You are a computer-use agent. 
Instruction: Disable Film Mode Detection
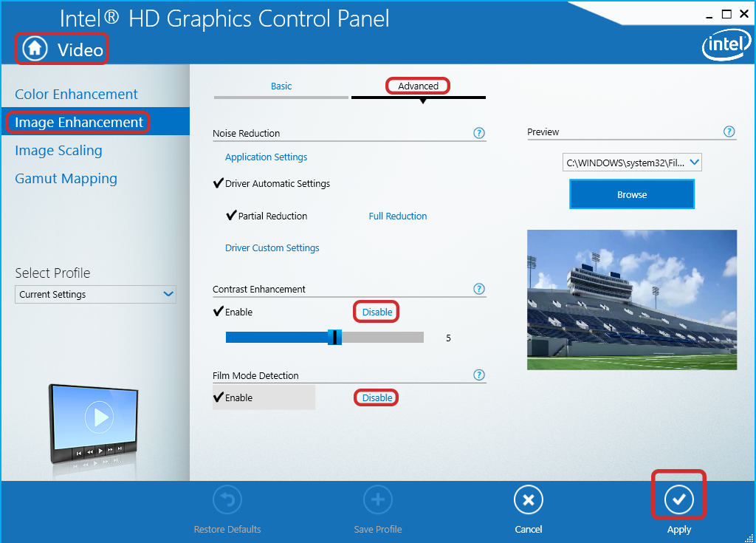(x=377, y=397)
